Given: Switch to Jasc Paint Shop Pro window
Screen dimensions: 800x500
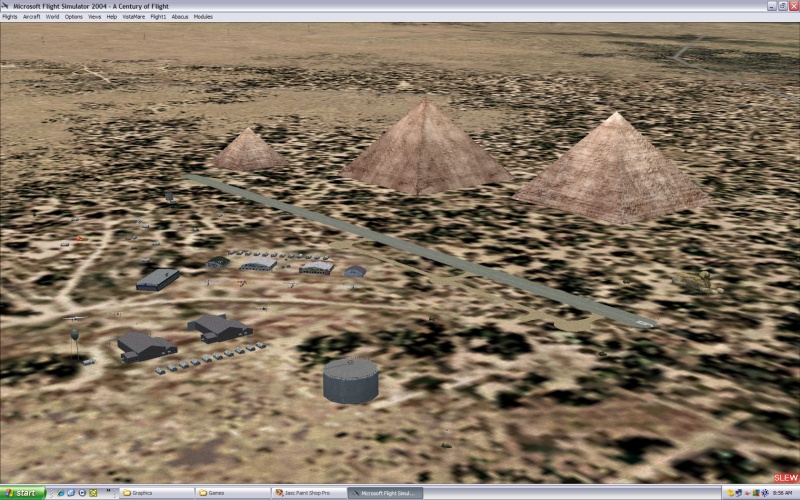Looking at the screenshot, I should point(309,493).
